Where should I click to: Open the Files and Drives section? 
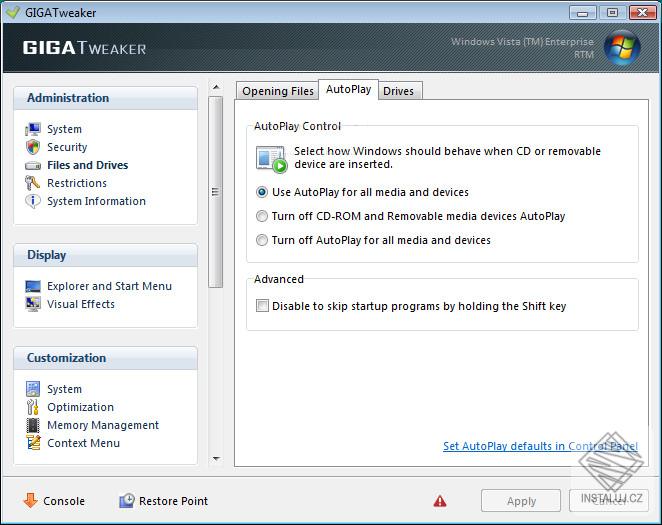pyautogui.click(x=87, y=165)
